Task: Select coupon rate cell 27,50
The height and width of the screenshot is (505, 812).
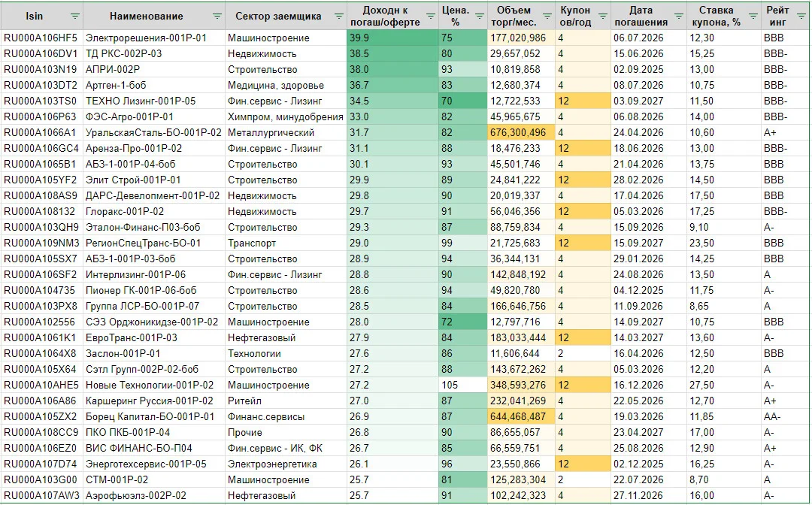Action: pos(723,385)
